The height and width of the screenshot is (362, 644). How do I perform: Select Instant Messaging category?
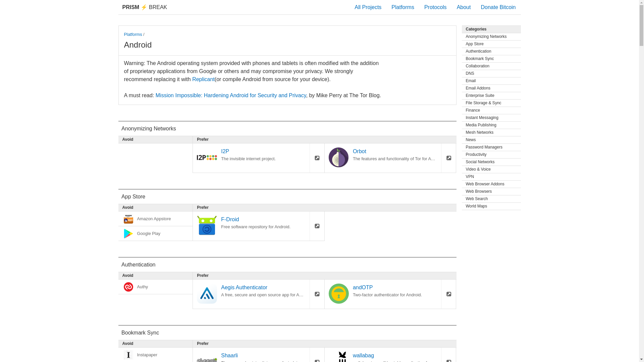tap(491, 118)
